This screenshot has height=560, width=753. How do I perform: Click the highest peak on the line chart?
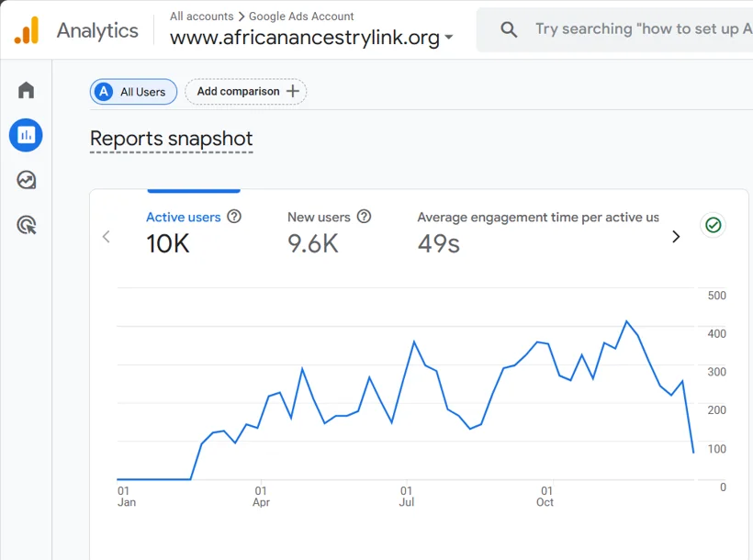[x=626, y=321]
